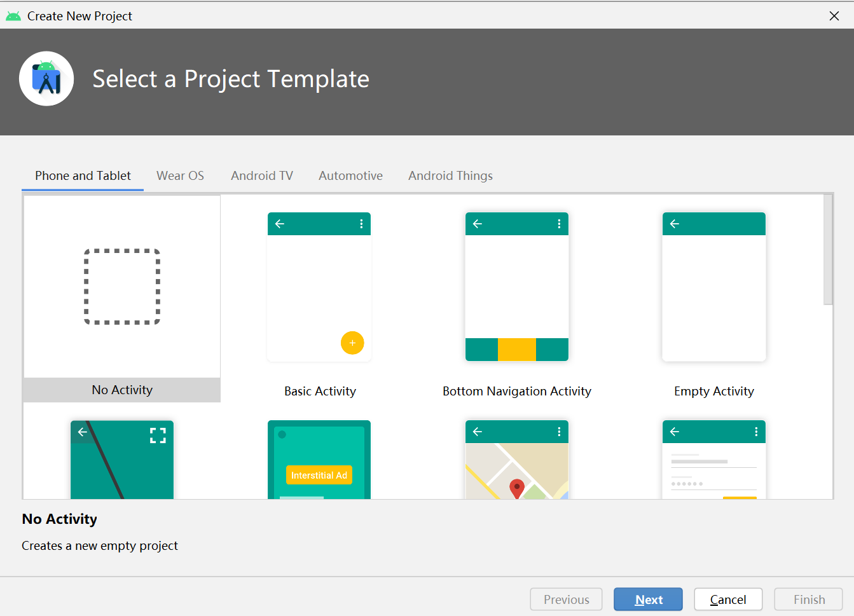Click the yellow plus button in Basic Activity
Viewport: 854px width, 616px height.
[352, 343]
